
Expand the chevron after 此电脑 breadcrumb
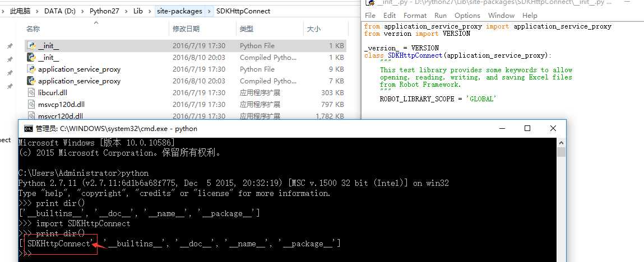[x=38, y=11]
